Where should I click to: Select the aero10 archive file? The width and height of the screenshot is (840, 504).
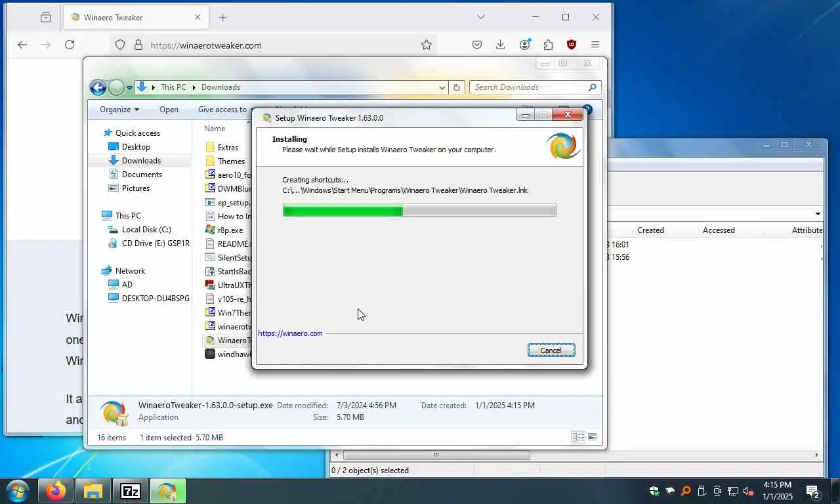coord(234,175)
